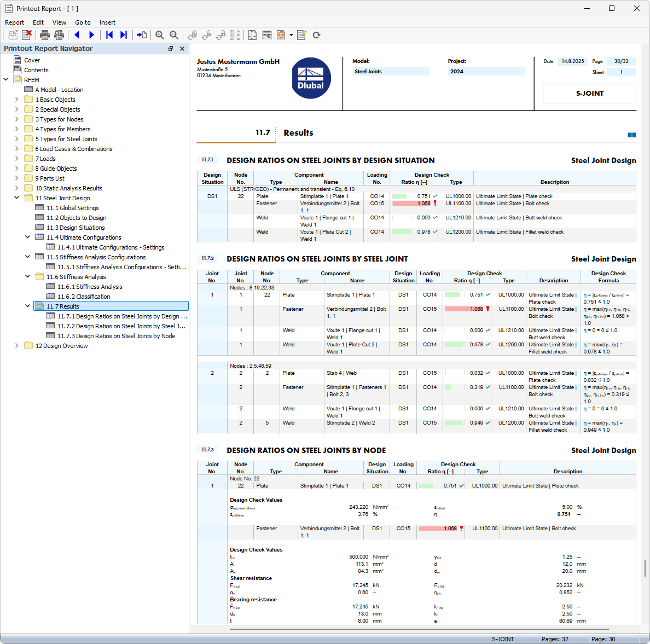Collapse the 11.4 Ultimate Configurations node
650x644 pixels.
point(28,237)
